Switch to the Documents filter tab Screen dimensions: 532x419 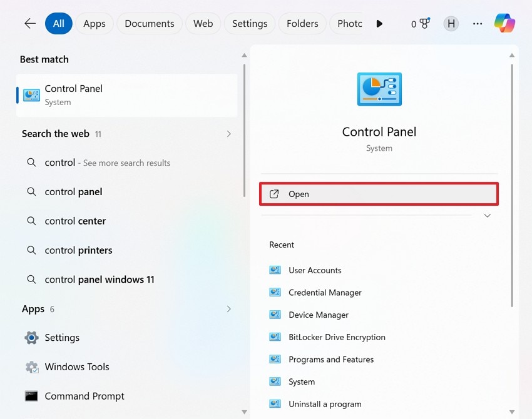(x=150, y=23)
